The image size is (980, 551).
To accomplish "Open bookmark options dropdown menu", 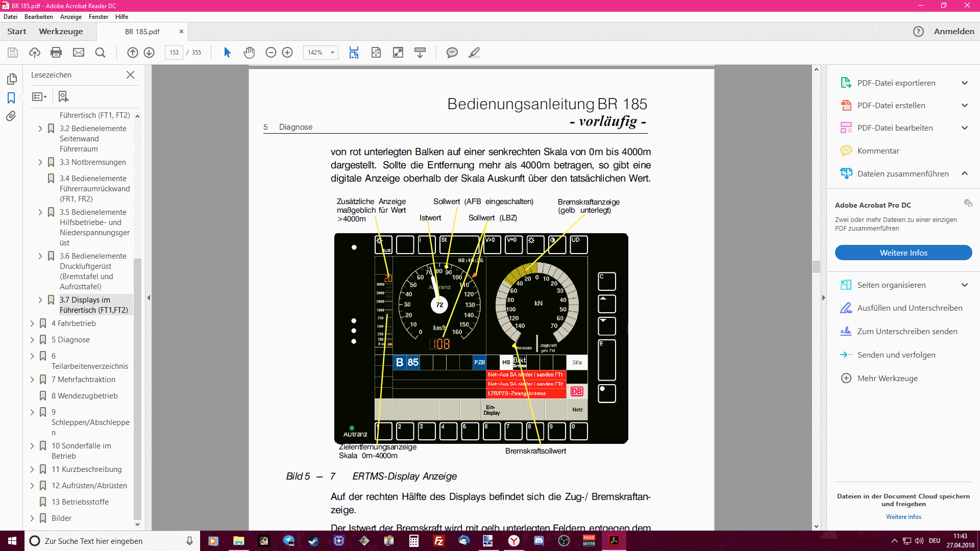I will [x=39, y=96].
